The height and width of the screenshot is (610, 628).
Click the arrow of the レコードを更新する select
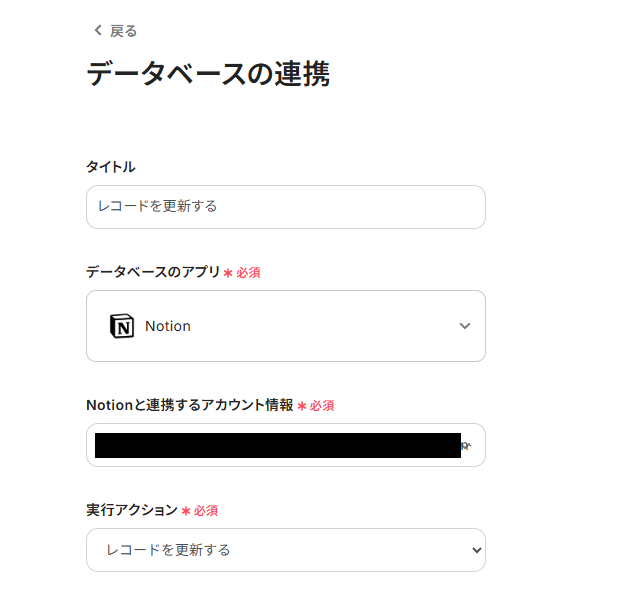tap(476, 550)
